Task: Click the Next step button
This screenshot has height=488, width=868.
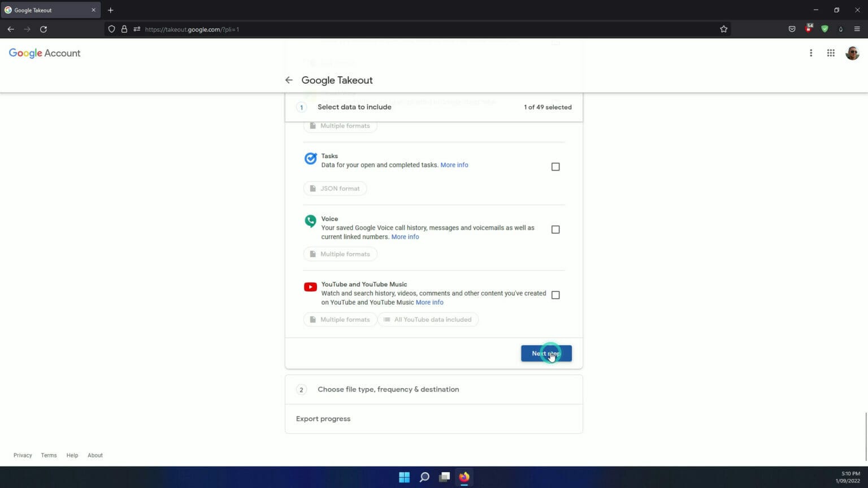Action: point(546,353)
